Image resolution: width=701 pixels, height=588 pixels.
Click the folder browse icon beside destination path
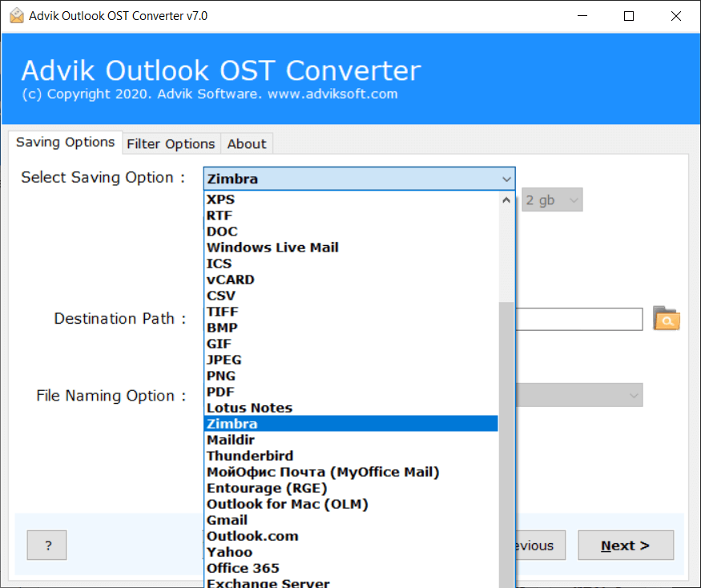[x=666, y=318]
